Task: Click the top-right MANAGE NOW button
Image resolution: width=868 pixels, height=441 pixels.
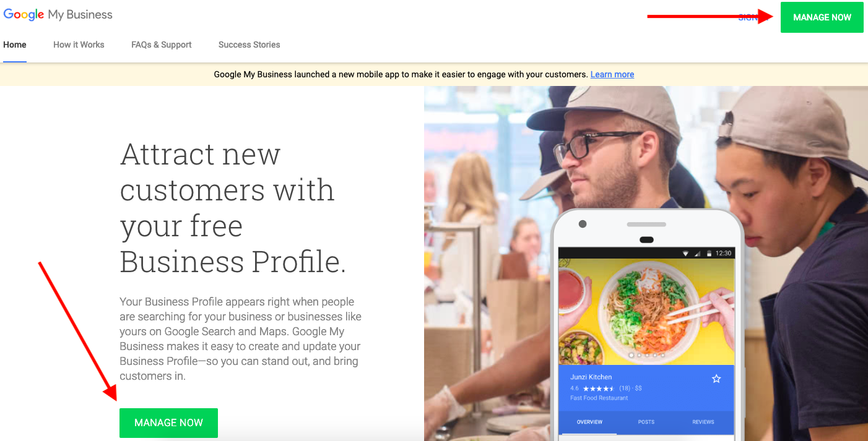Action: pyautogui.click(x=822, y=17)
